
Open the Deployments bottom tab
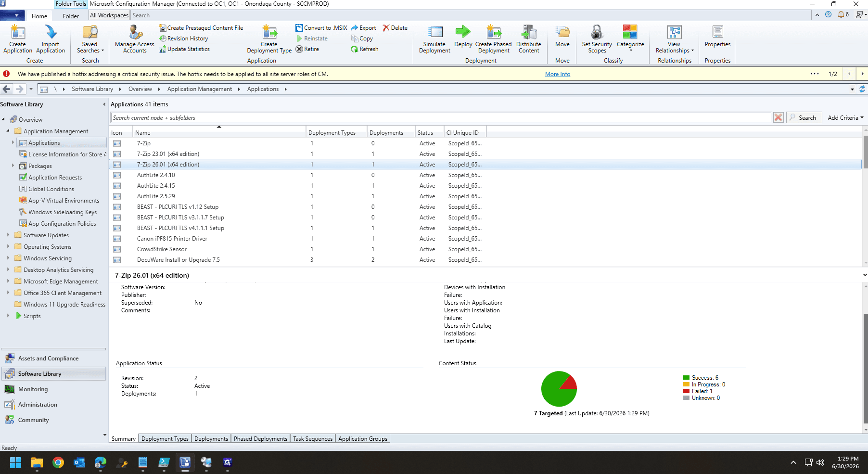pyautogui.click(x=211, y=439)
